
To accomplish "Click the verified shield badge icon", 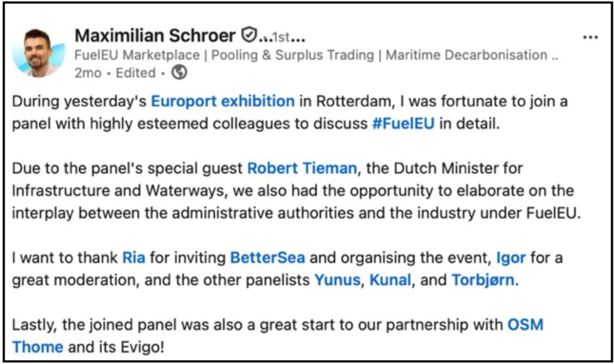I will [248, 36].
